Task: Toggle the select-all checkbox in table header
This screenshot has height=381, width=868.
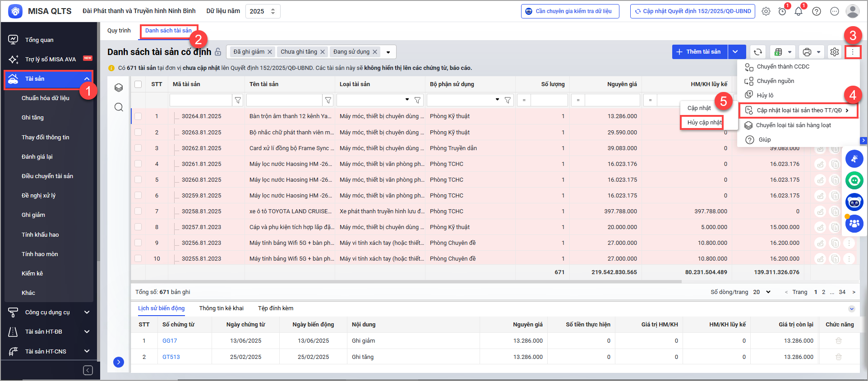Action: tap(138, 84)
